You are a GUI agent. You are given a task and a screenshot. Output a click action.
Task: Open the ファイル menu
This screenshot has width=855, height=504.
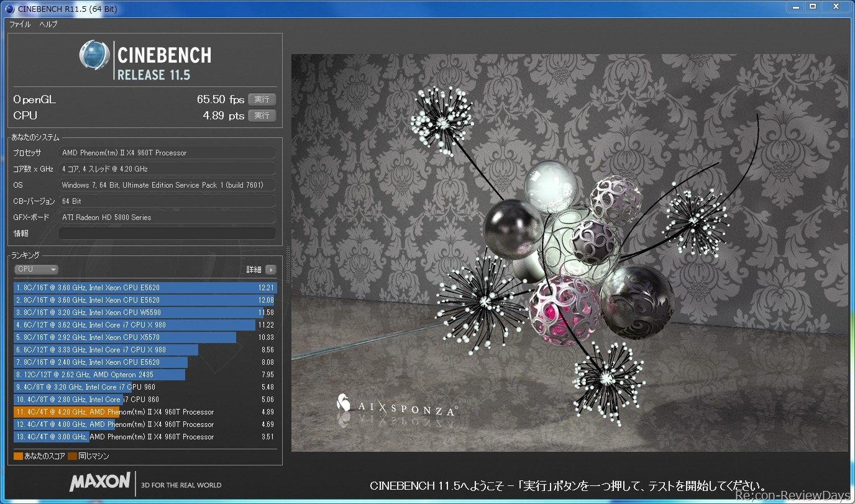point(20,24)
